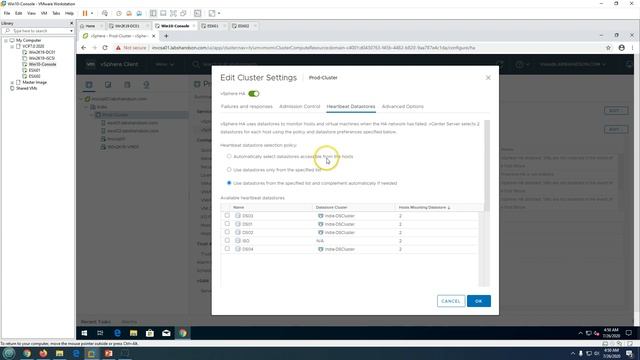Viewport: 640px width, 360px height.
Task: Click the Chrome back arrow
Action: [x=84, y=48]
